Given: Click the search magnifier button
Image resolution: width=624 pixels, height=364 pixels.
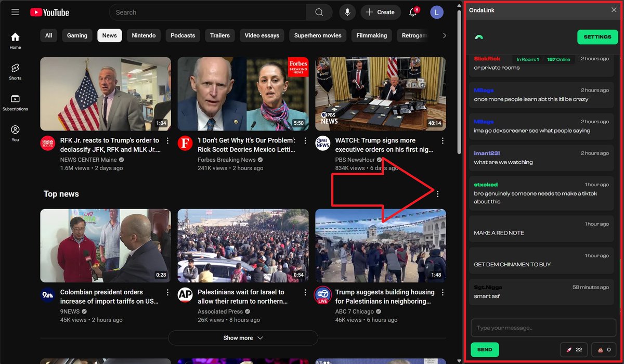Looking at the screenshot, I should [319, 12].
